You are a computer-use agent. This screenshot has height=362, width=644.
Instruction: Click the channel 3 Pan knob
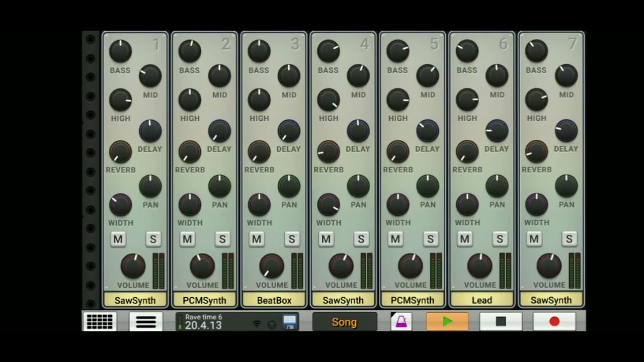pos(289,186)
